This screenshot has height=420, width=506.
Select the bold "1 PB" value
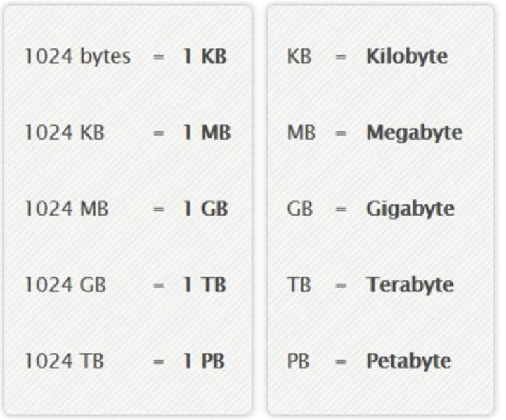point(205,361)
